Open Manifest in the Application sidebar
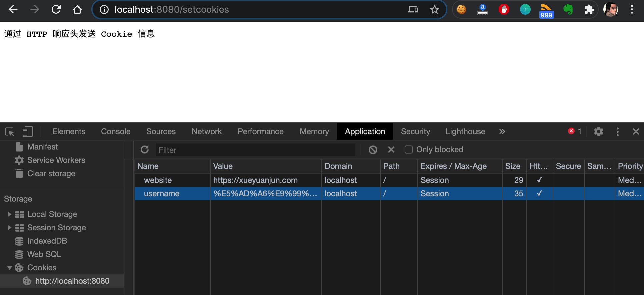The width and height of the screenshot is (644, 295). pyautogui.click(x=43, y=147)
